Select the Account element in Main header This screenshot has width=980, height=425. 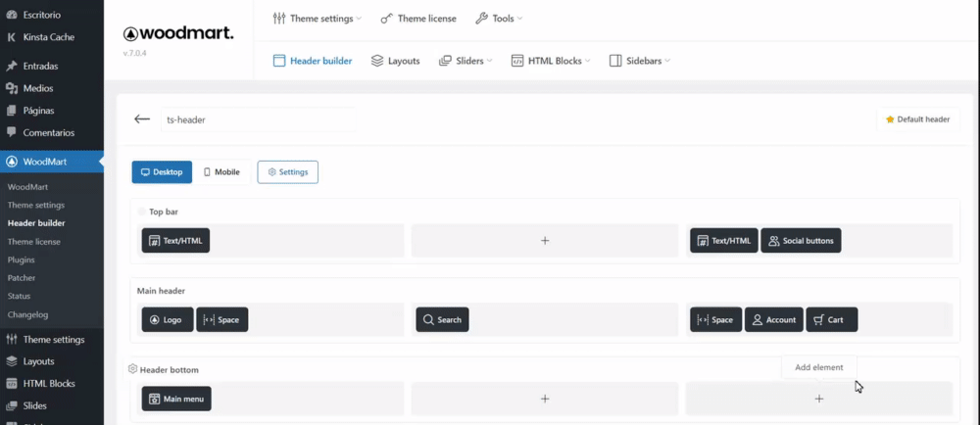[774, 319]
